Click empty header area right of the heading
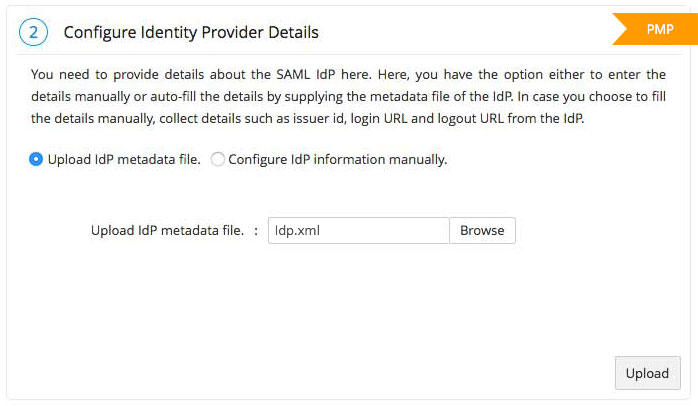This screenshot has height=406, width=698. pos(460,32)
